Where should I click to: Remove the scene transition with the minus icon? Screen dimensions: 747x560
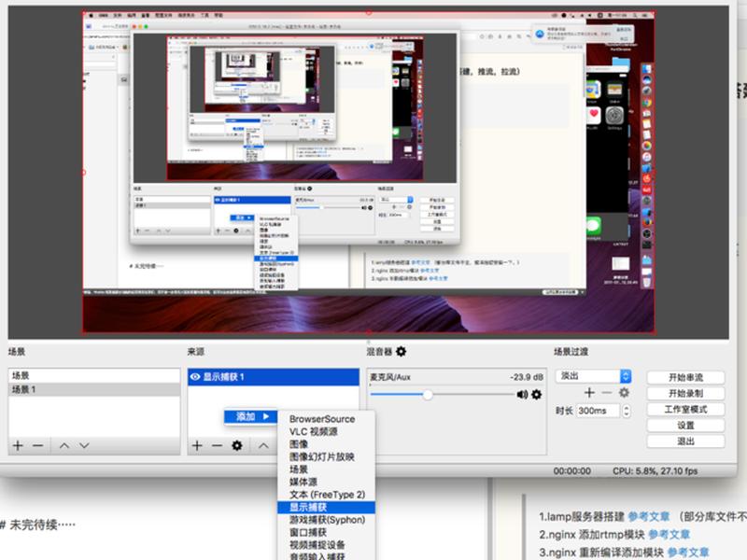(x=606, y=392)
